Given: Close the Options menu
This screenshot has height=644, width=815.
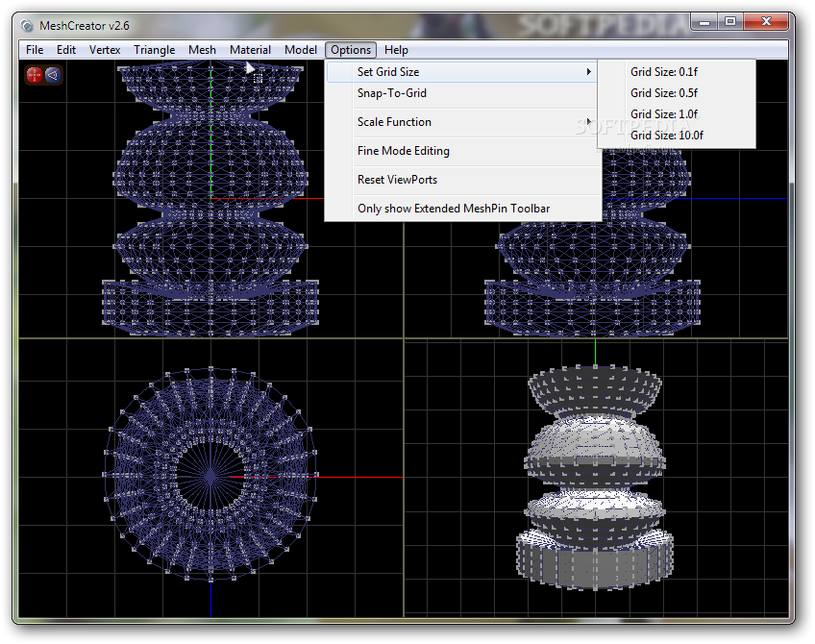Looking at the screenshot, I should pos(351,50).
